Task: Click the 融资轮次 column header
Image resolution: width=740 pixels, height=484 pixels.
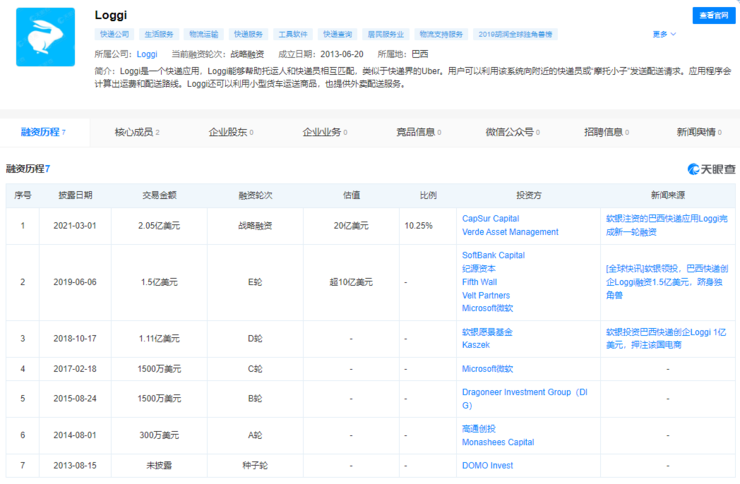Action: tap(255, 195)
